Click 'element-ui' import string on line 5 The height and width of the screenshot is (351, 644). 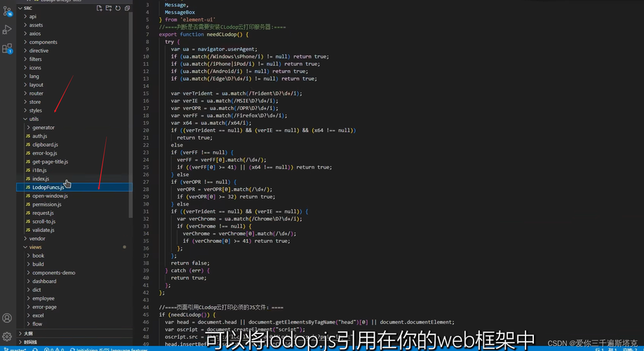point(198,20)
